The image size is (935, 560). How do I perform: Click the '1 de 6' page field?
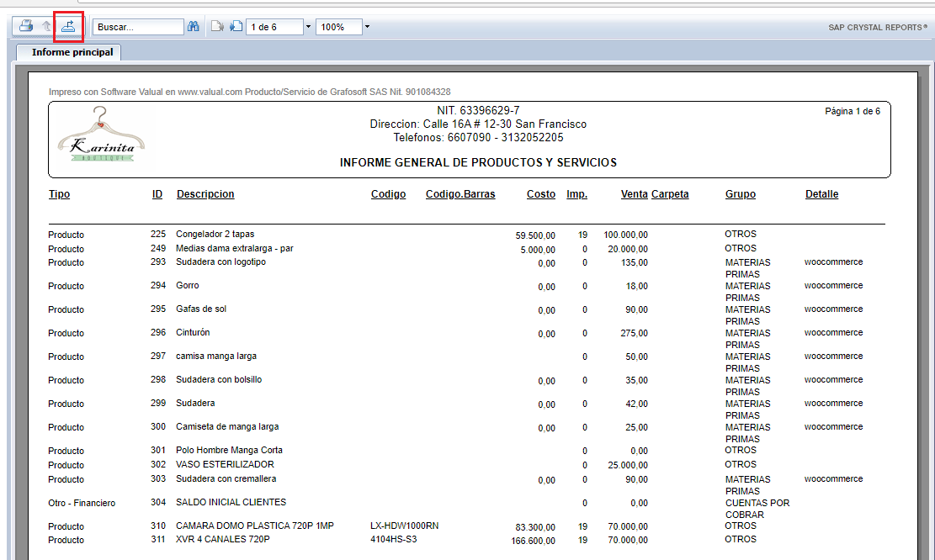(274, 27)
